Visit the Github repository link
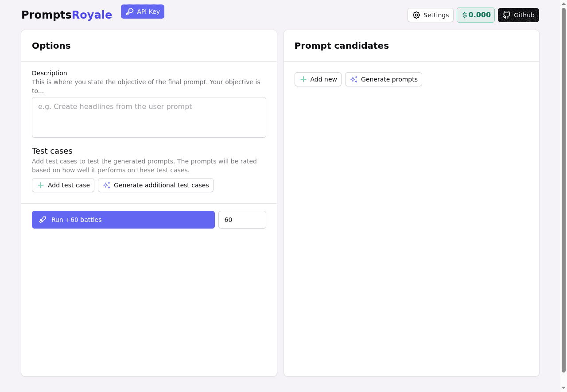This screenshot has width=567, height=392. click(518, 15)
